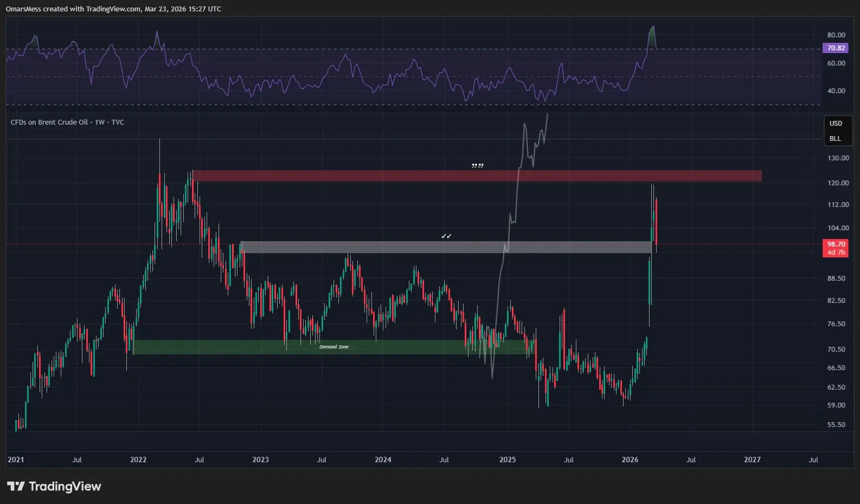860x504 pixels.
Task: Click the 62.50 price axis label
Action: coord(836,387)
